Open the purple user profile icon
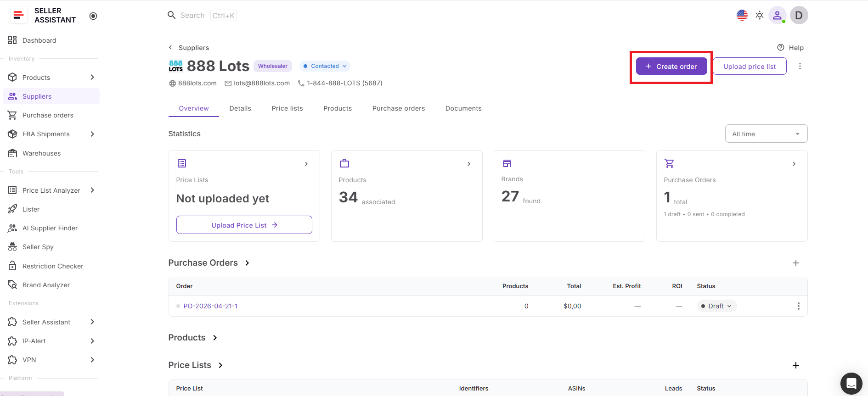This screenshot has width=868, height=396. pyautogui.click(x=778, y=15)
